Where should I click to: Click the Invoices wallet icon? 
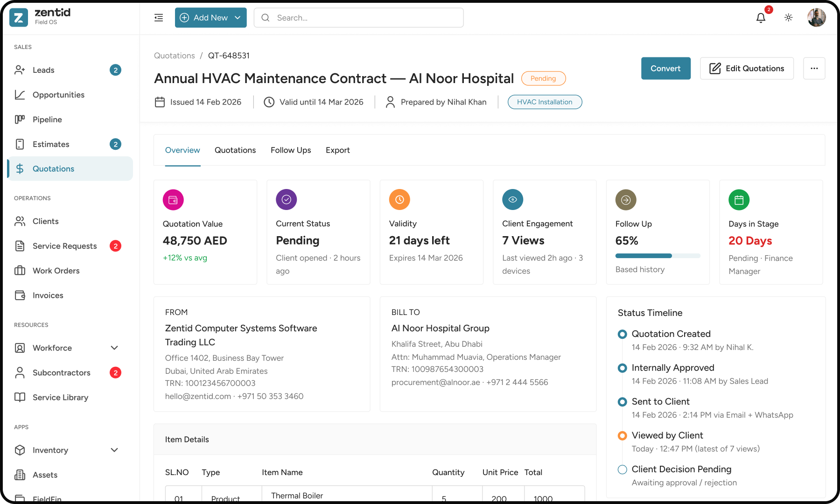pyautogui.click(x=20, y=295)
